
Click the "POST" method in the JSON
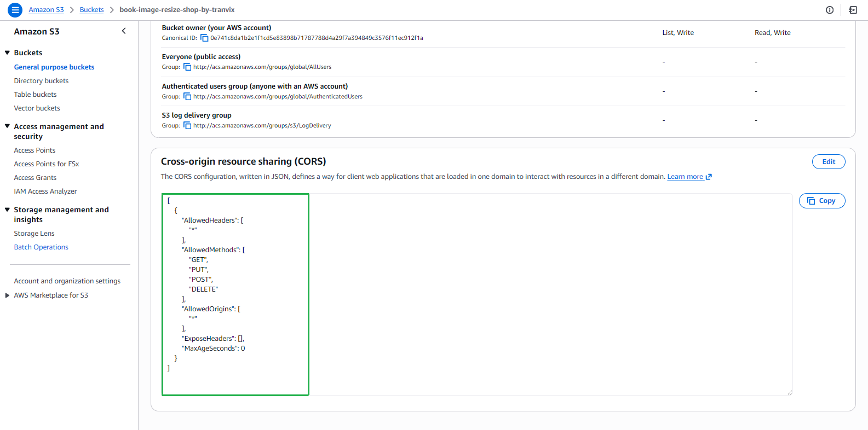coord(201,280)
